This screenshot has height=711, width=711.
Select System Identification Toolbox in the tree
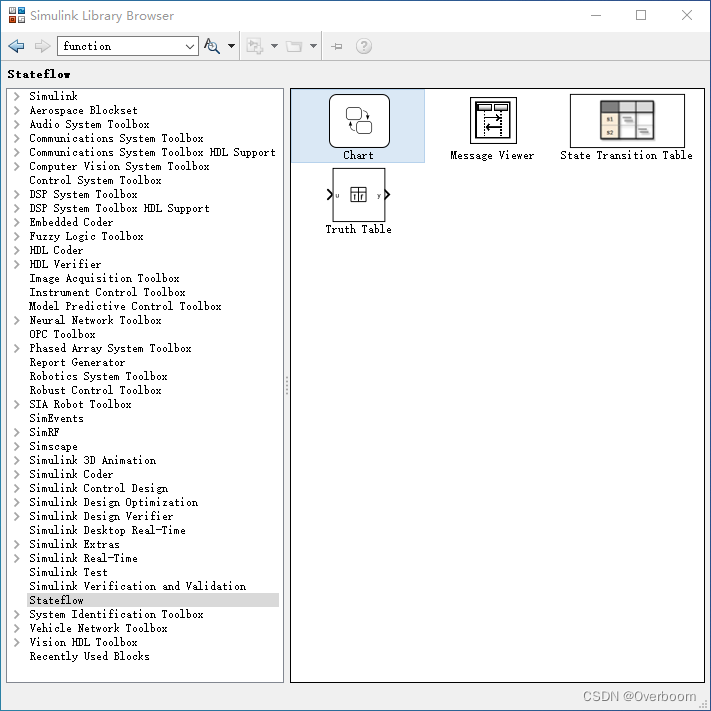point(117,614)
